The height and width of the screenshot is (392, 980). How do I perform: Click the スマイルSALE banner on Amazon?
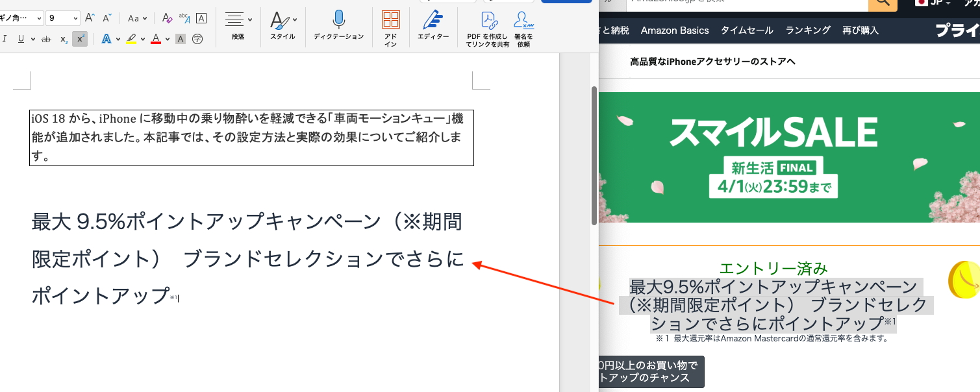pyautogui.click(x=789, y=157)
